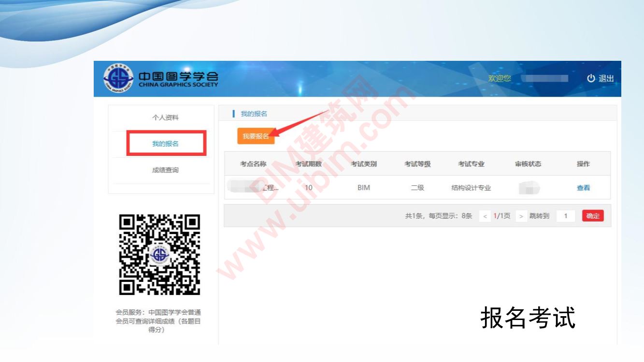This screenshot has height=362, width=644.
Task: Go to the next page with the > arrow
Action: [x=521, y=216]
